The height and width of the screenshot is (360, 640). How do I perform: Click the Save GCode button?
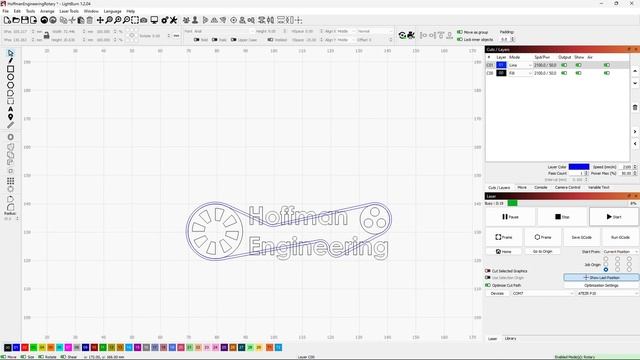point(581,237)
